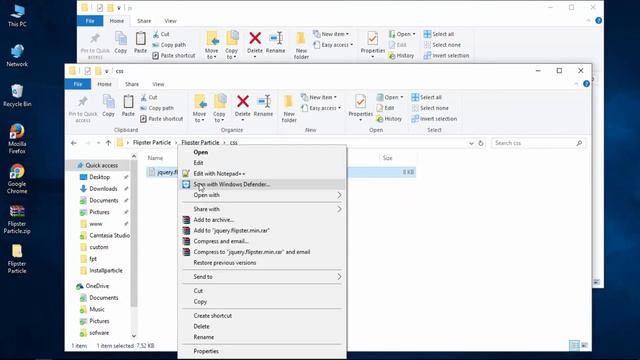The image size is (640, 360).
Task: Choose Rename from the context menu
Action: click(262, 337)
